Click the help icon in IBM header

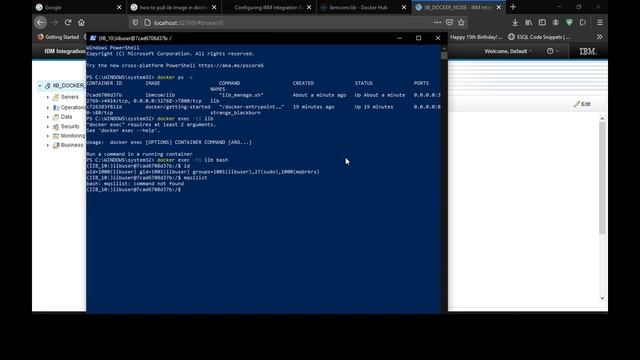point(550,51)
